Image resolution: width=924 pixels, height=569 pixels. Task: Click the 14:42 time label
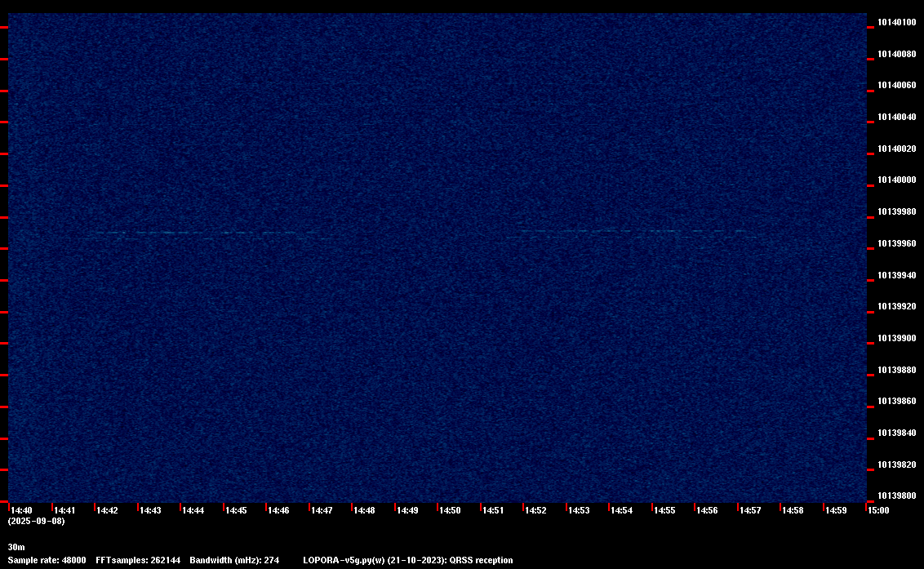point(107,510)
